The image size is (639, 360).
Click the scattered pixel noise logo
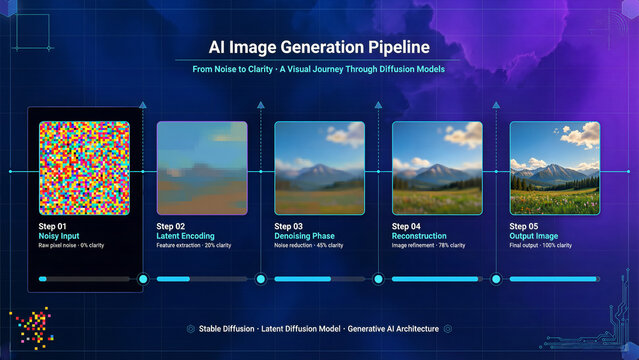point(33,328)
